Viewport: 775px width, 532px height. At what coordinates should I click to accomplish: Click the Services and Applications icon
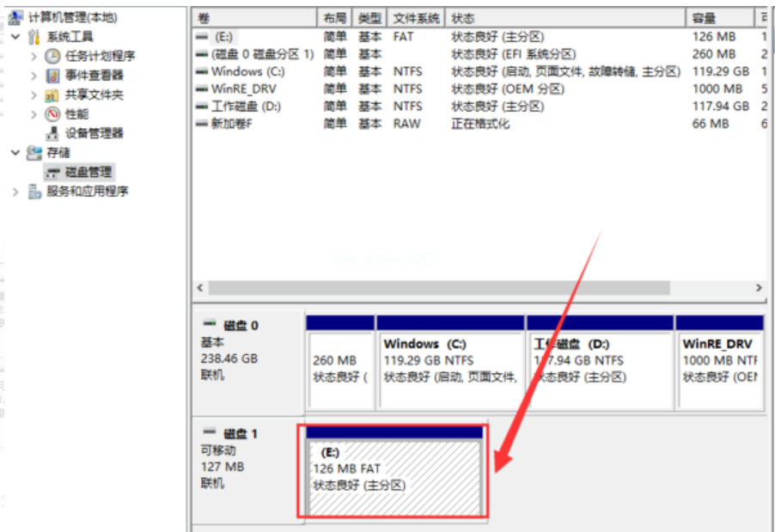click(x=34, y=192)
